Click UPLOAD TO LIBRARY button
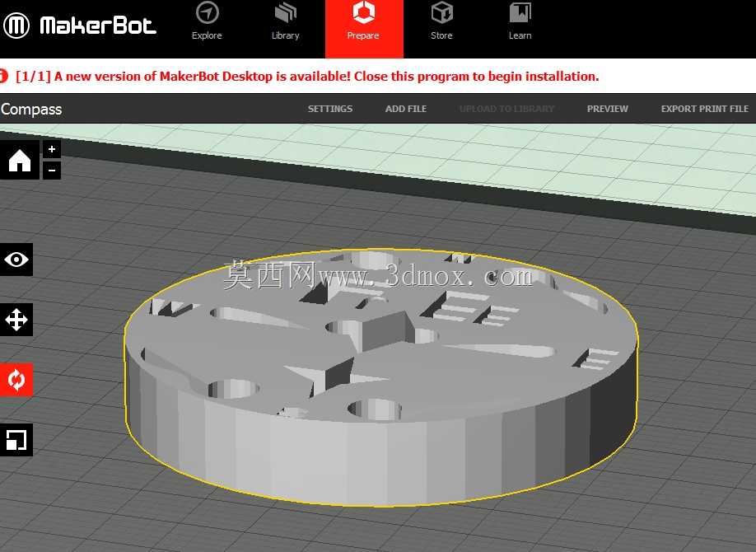This screenshot has height=552, width=756. pos(506,109)
